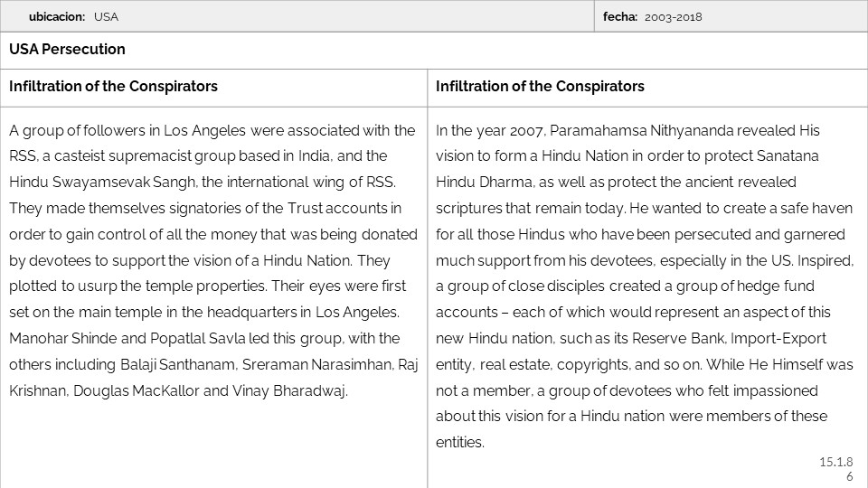Select the "USA" location value

pos(106,16)
